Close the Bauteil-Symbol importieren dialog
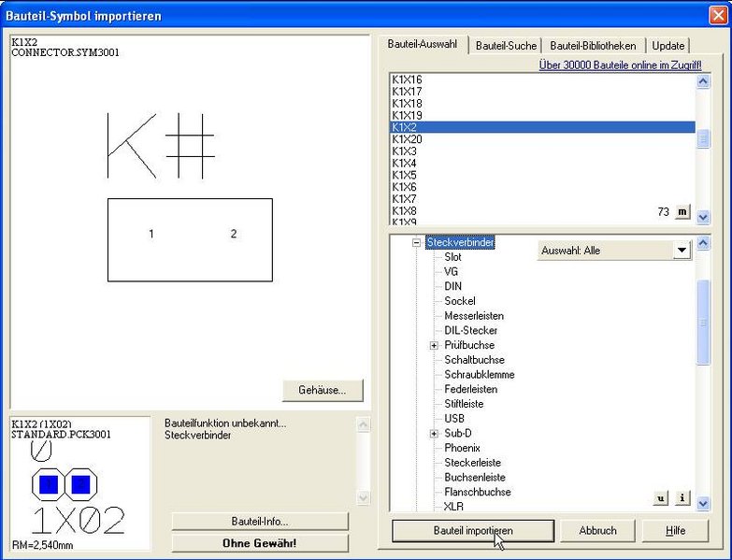This screenshot has height=560, width=732. [715, 16]
